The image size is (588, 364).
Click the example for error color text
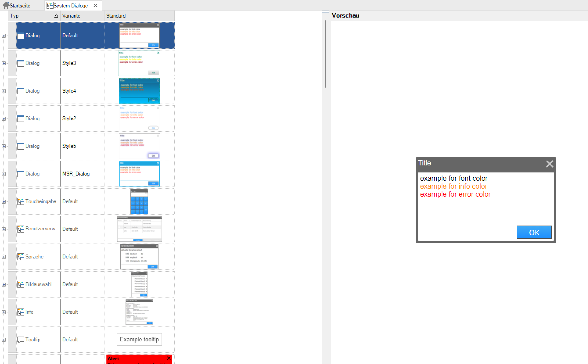coord(455,194)
